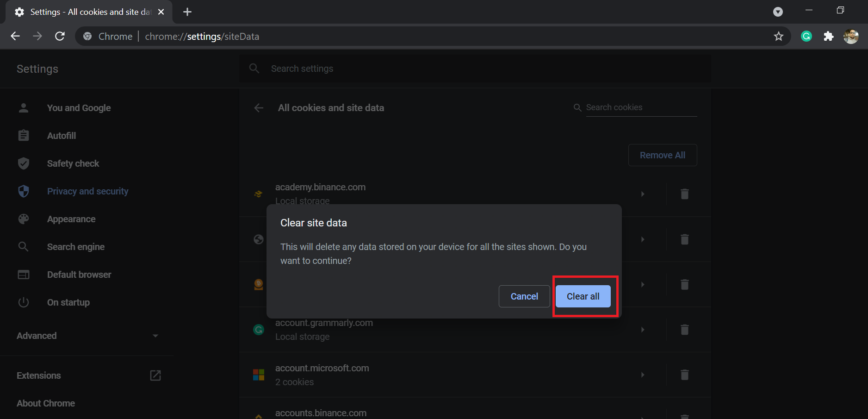
Task: Select the Privacy and security shield icon
Action: (23, 191)
